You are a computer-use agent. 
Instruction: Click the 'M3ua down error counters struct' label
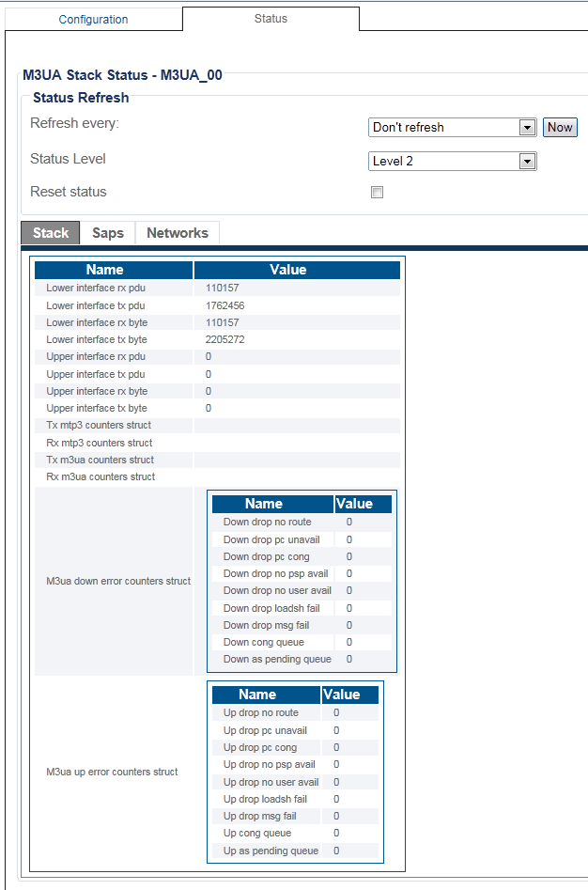pos(118,581)
